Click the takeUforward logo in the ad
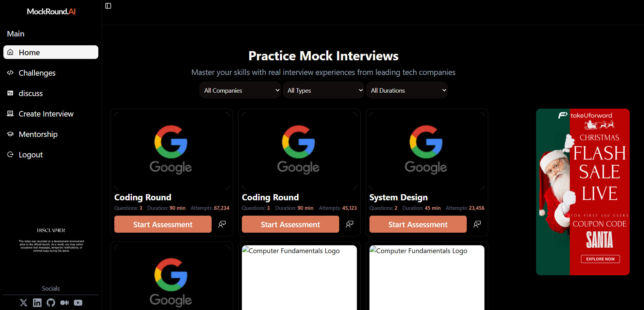Viewport: 644px width, 310px height. pos(585,115)
